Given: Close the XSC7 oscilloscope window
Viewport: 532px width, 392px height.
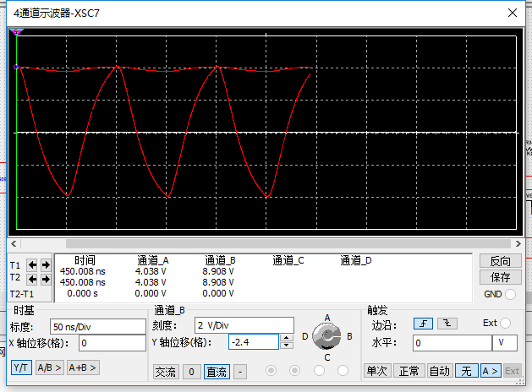Looking at the screenshot, I should (513, 13).
